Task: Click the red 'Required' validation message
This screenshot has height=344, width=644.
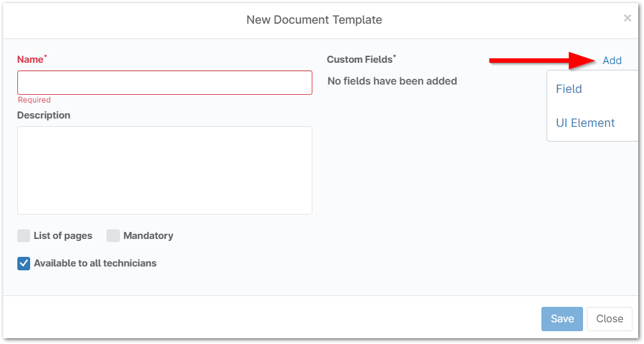Action: 35,100
